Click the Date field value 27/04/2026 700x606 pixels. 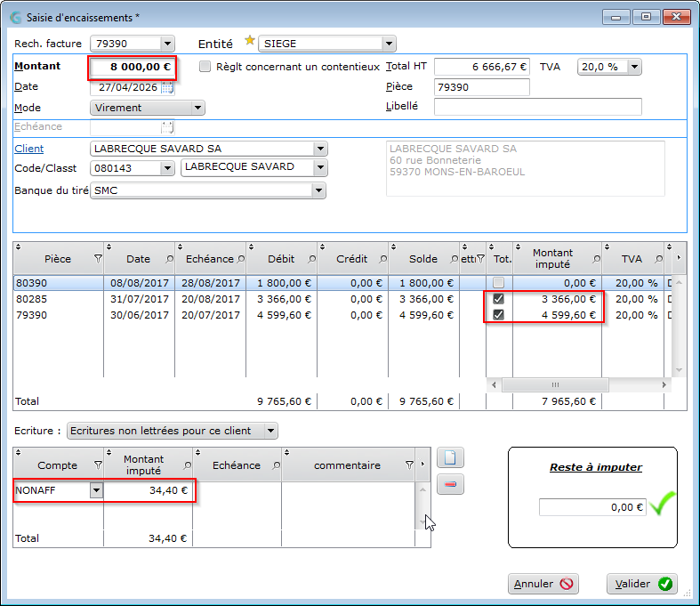click(x=128, y=87)
